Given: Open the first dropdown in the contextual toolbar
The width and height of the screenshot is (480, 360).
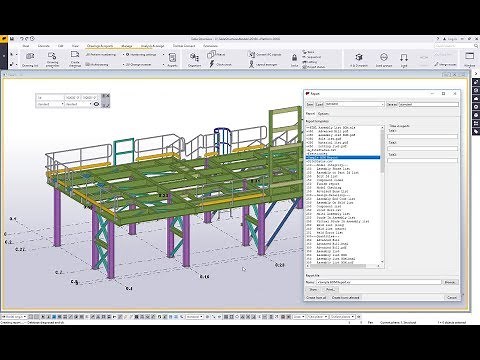Looking at the screenshot, I should [50, 104].
